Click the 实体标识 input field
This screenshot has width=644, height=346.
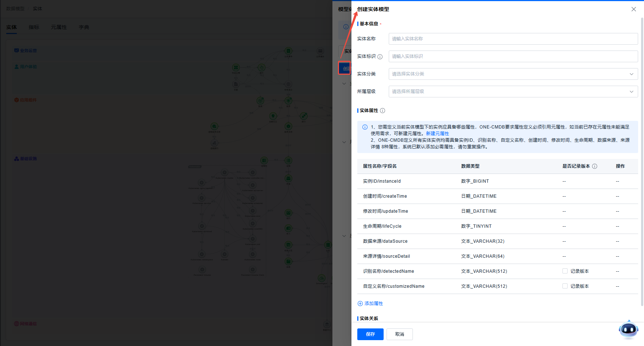click(x=513, y=56)
